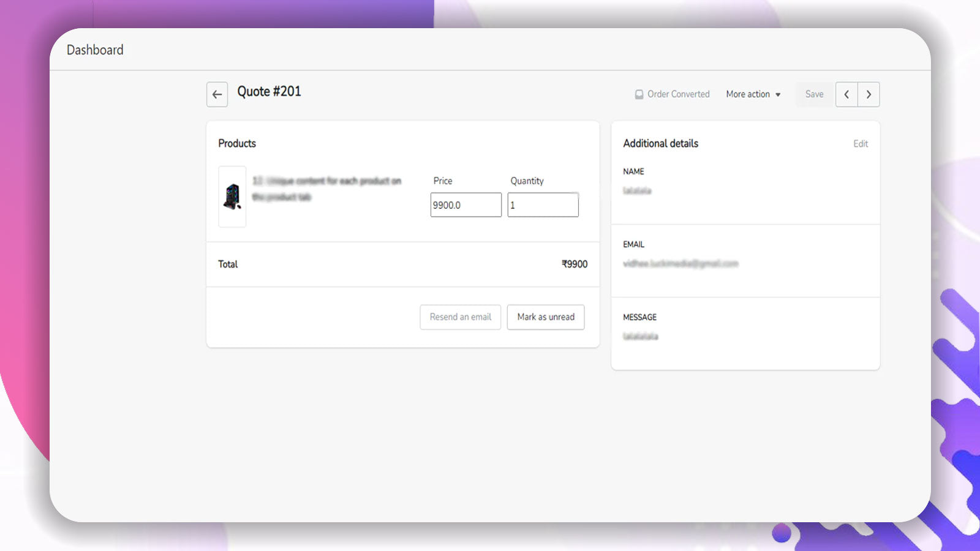Toggle the Order Converted checkbox

tap(639, 94)
